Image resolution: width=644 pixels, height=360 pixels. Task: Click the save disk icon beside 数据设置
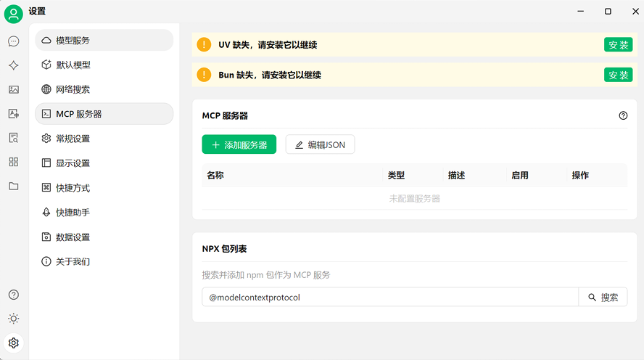pos(46,237)
